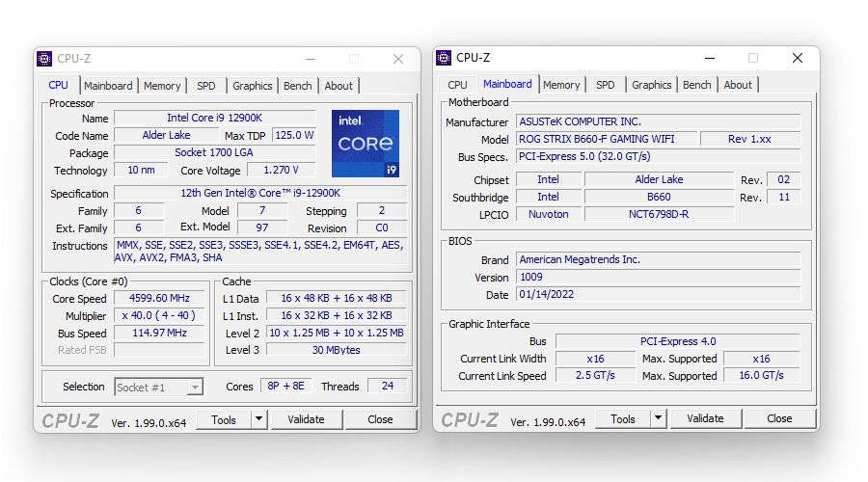Switch to Graphics tab in right window
The width and height of the screenshot is (868, 482).
coord(652,85)
